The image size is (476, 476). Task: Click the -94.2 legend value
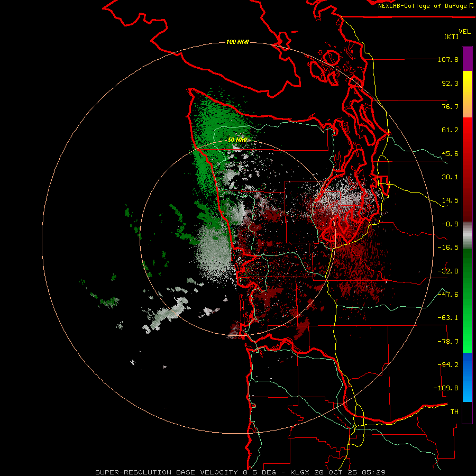448,364
